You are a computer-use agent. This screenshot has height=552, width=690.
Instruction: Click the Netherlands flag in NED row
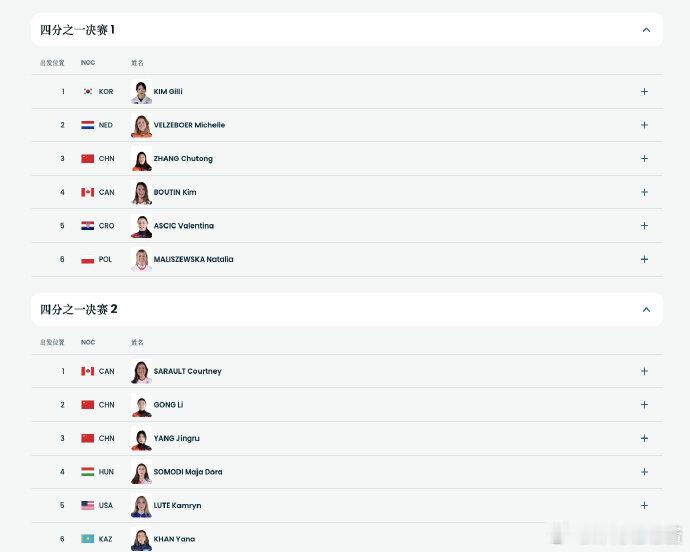[x=87, y=125]
